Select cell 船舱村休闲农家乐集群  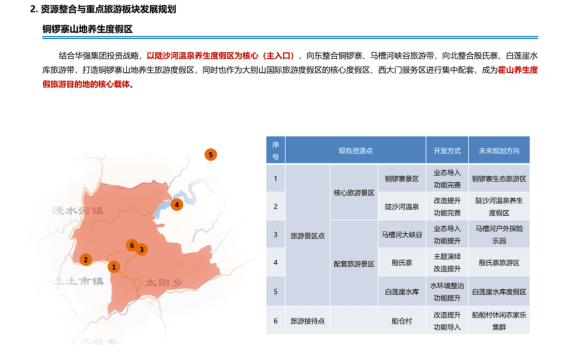(x=499, y=321)
